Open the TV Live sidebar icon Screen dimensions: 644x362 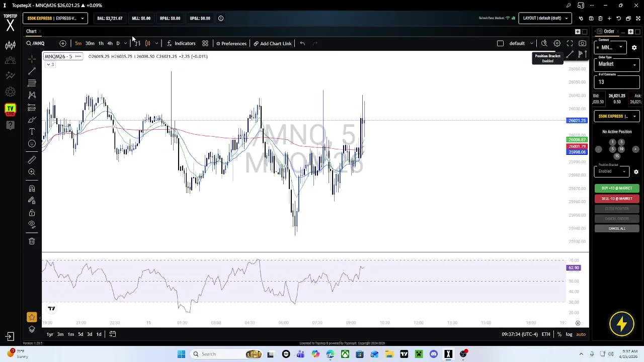tap(10, 109)
